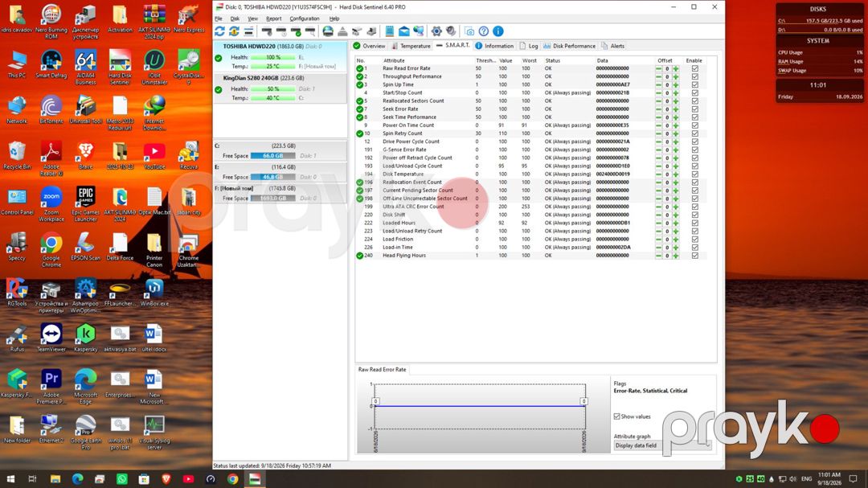Open the Display data field dropdown
868x488 pixels.
(662, 445)
